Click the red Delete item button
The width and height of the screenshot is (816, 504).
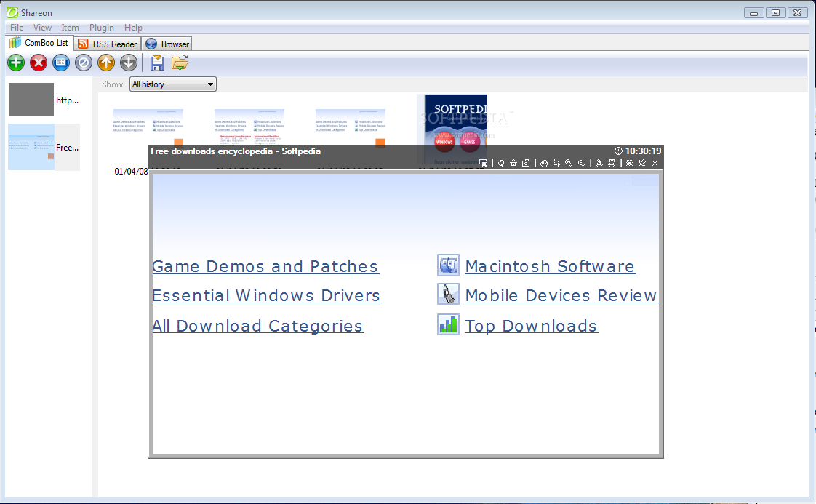[x=39, y=63]
